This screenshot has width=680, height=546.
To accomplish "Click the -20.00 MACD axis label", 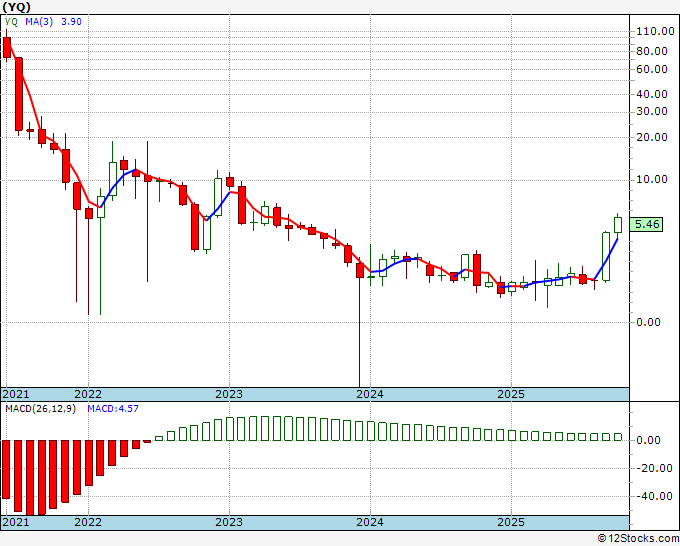I will 654,468.
